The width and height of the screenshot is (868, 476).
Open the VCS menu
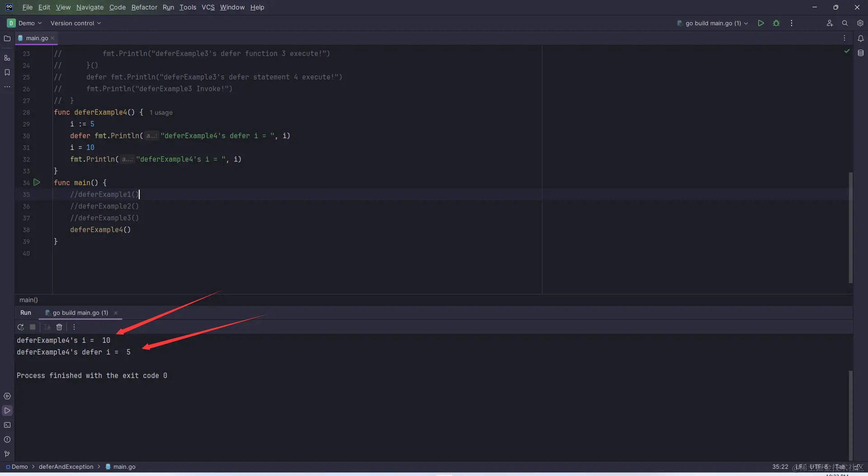tap(208, 7)
